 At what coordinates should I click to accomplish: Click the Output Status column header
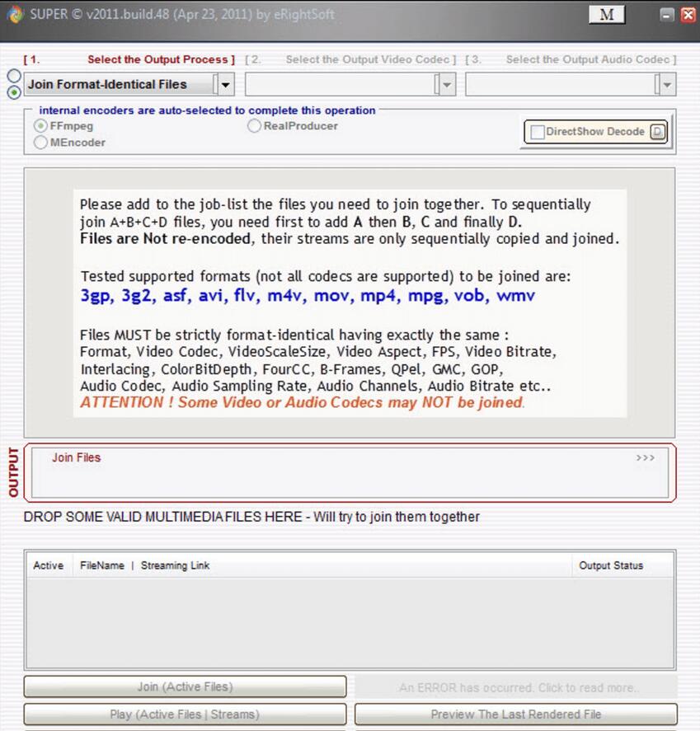click(611, 565)
